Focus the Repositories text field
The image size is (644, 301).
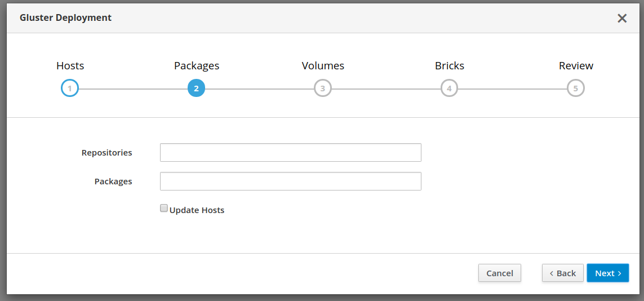click(290, 153)
